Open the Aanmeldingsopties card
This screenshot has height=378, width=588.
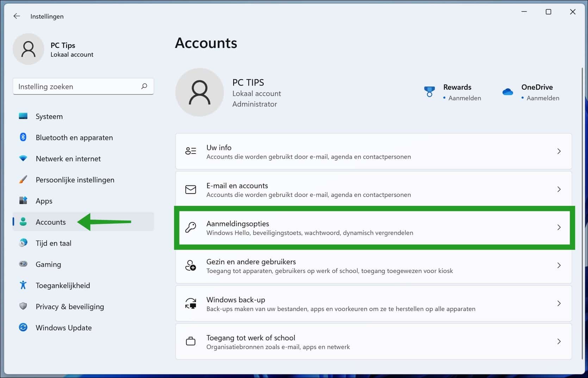[x=373, y=227]
